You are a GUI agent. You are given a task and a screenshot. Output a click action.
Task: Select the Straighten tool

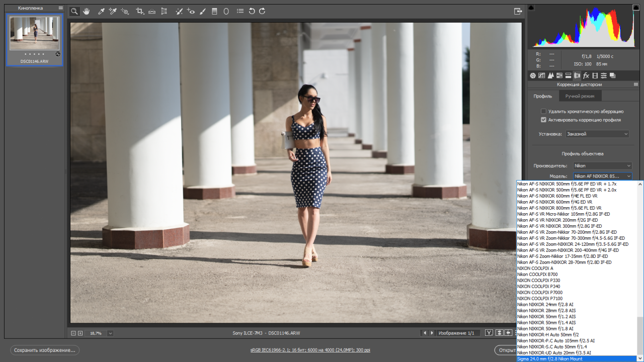152,11
